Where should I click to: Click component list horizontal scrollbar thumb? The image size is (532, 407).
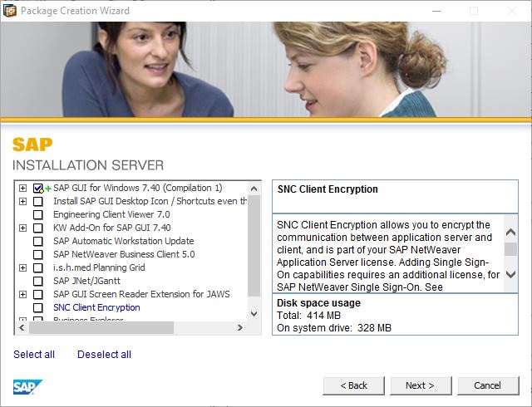click(x=101, y=327)
